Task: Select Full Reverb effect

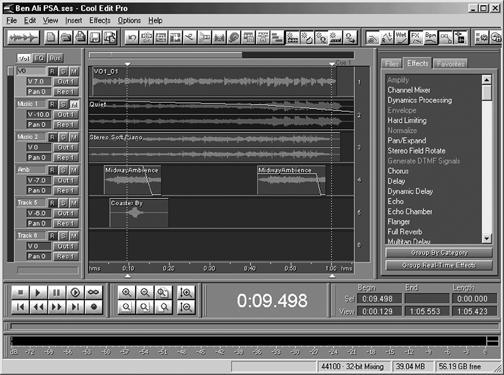Action: 405,232
